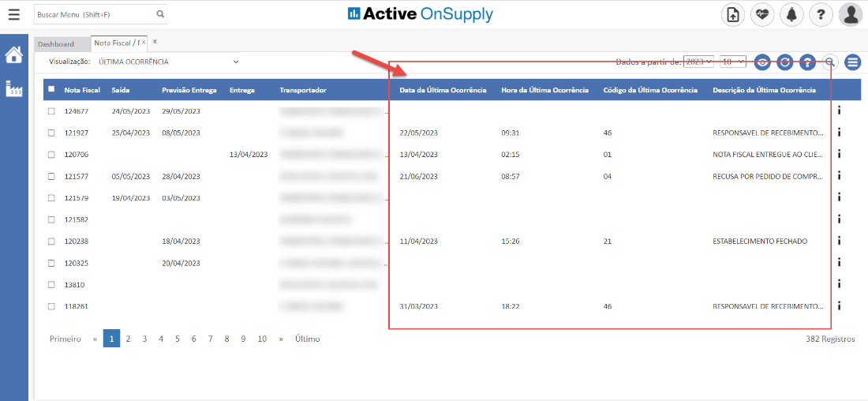Click the magnifier search icon above table
The width and height of the screenshot is (868, 401).
[829, 62]
